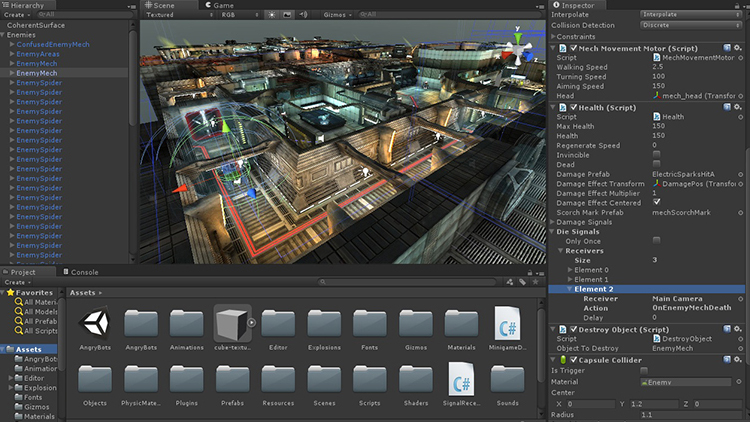Disable Health script component checkbox

click(574, 107)
